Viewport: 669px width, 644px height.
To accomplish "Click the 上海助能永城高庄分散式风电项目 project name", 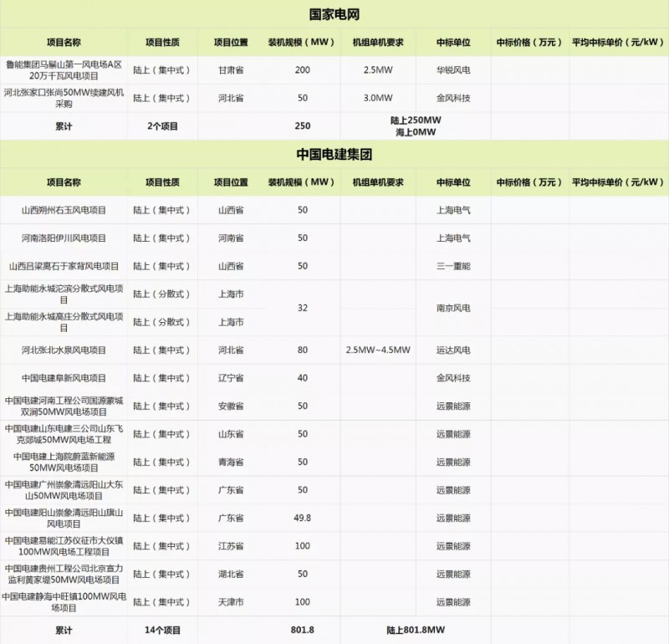I will [64, 322].
